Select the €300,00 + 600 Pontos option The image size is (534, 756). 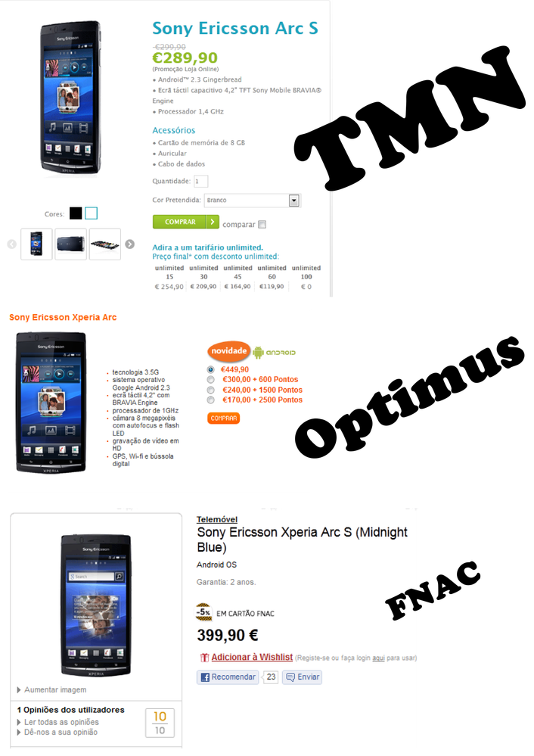click(210, 380)
